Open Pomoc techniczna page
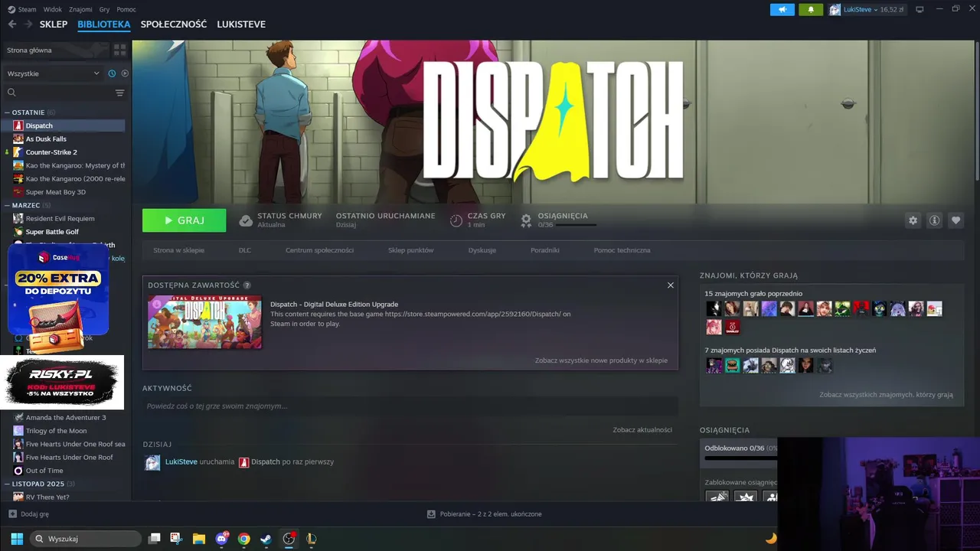This screenshot has height=551, width=980. click(622, 250)
